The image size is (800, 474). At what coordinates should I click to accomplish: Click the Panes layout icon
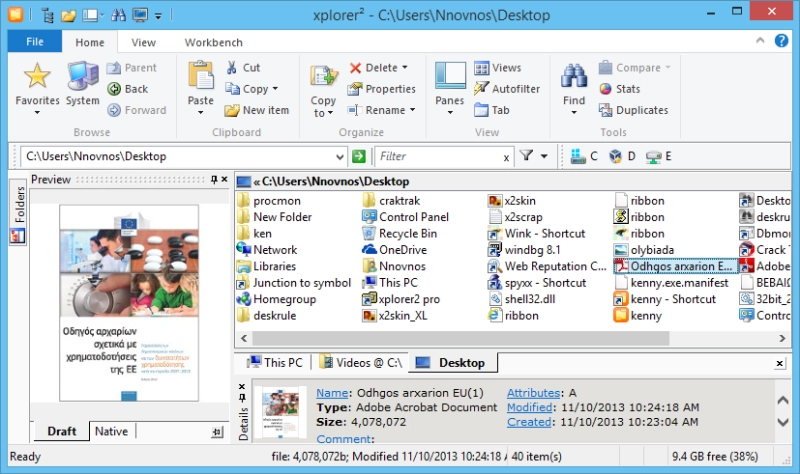tap(450, 77)
